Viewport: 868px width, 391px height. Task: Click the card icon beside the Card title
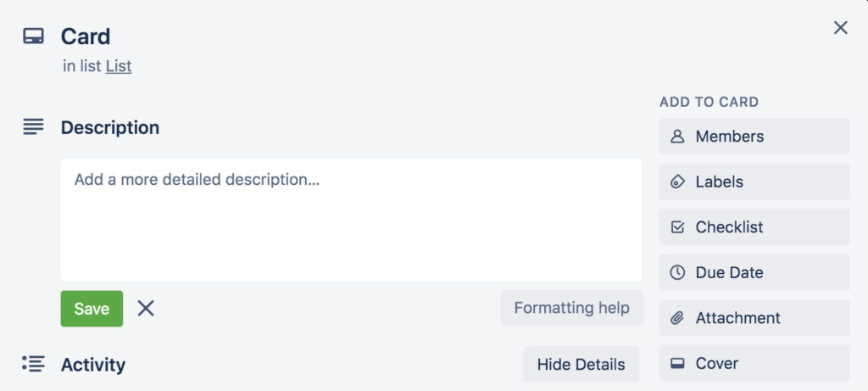point(33,36)
